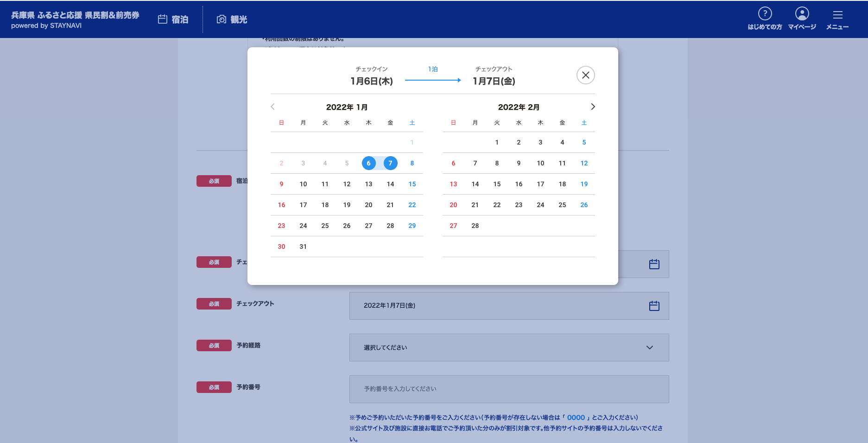Select January 8 in the calendar

coord(412,163)
